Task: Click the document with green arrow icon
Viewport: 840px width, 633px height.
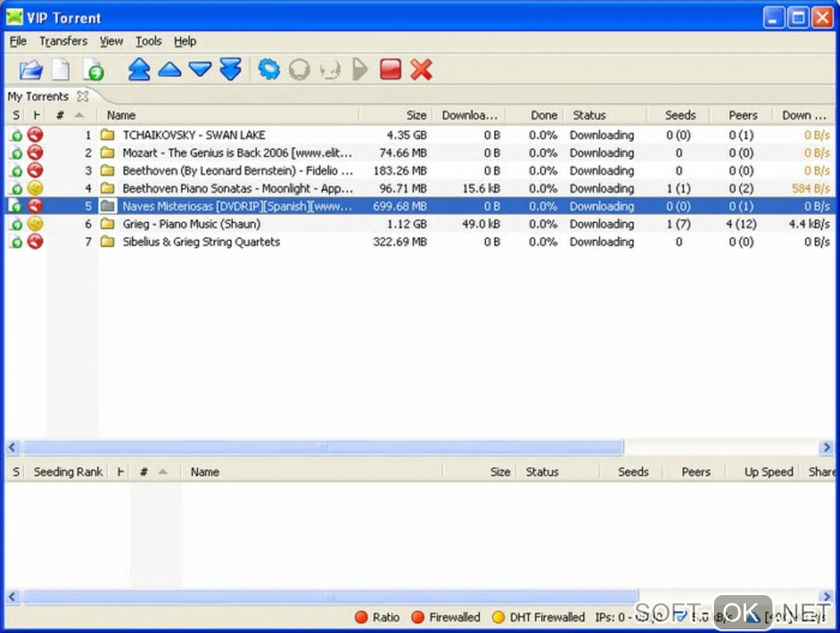Action: [x=93, y=70]
